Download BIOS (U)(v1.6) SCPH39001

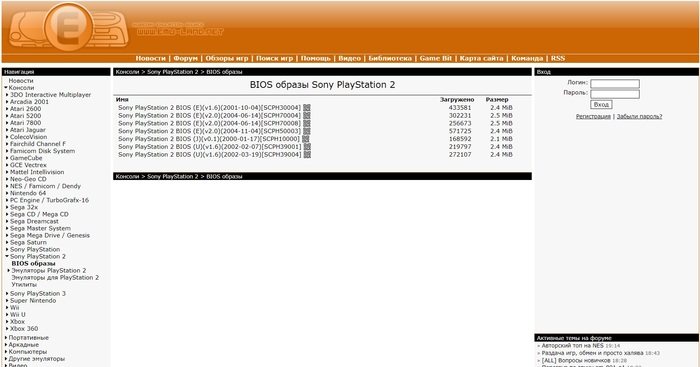(210, 147)
